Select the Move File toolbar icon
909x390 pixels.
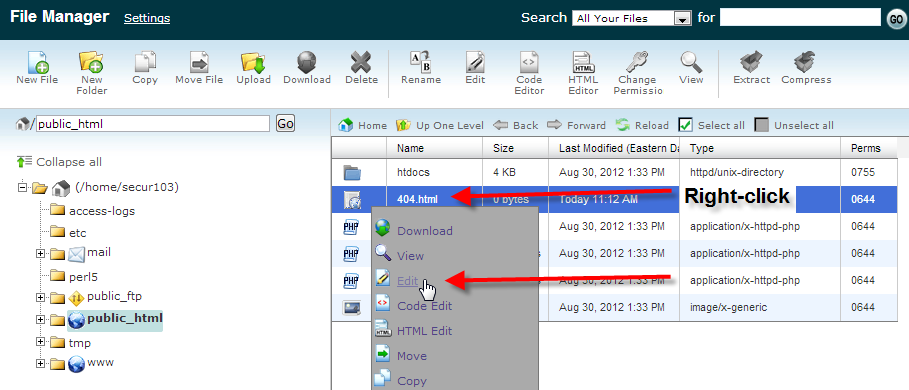199,61
